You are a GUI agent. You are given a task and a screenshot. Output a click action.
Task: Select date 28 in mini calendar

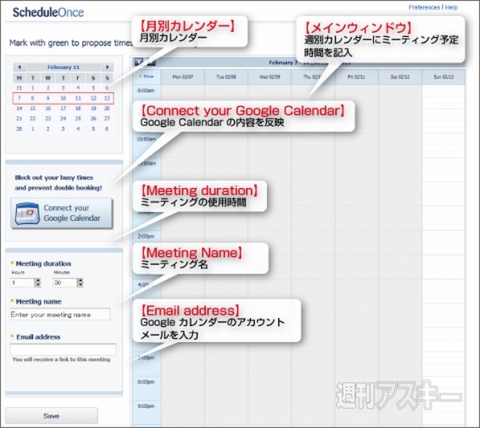coord(19,129)
